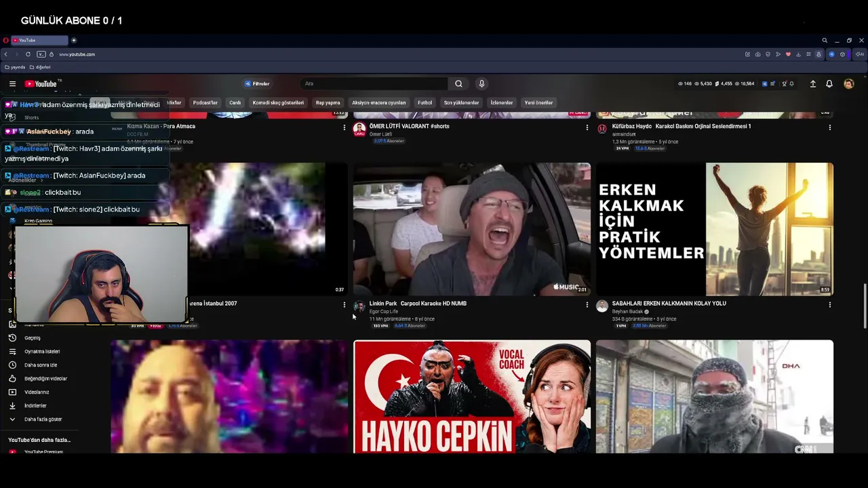Open options menu for Ömer Lütfi Valorant video

coord(587,127)
